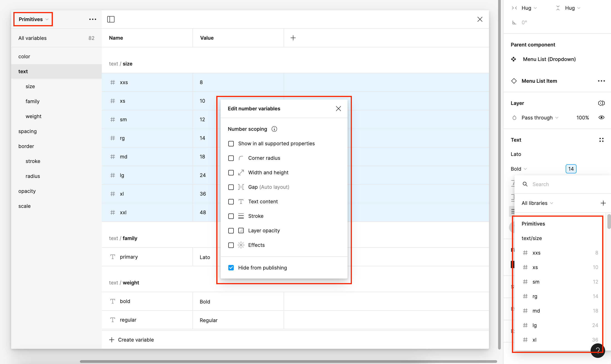This screenshot has width=611, height=364.
Task: Check the Layer opacity scope
Action: click(231, 231)
